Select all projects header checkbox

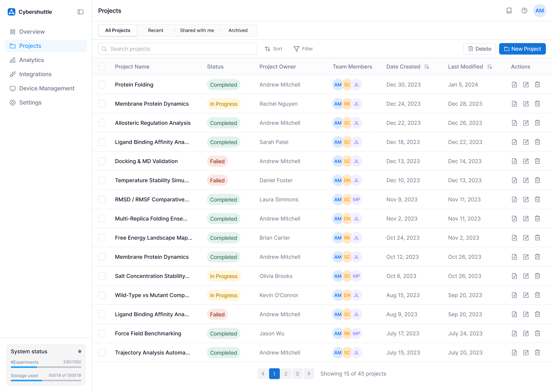point(102,67)
